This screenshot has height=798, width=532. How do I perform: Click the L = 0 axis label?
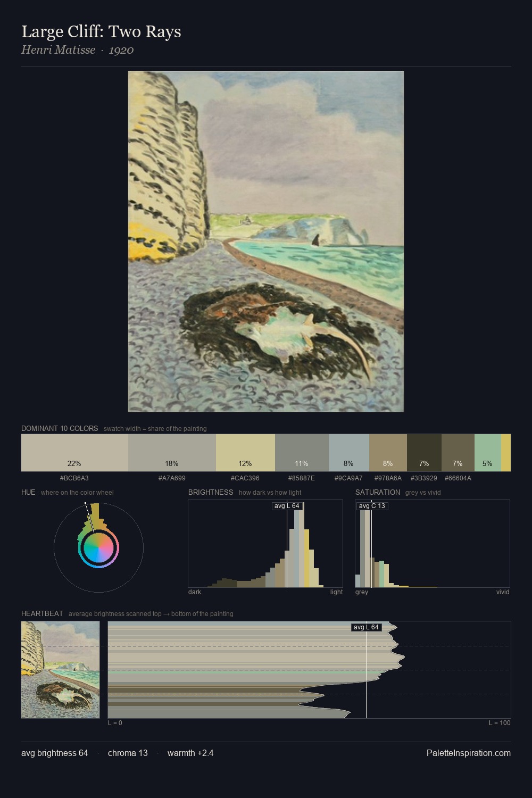tap(115, 723)
